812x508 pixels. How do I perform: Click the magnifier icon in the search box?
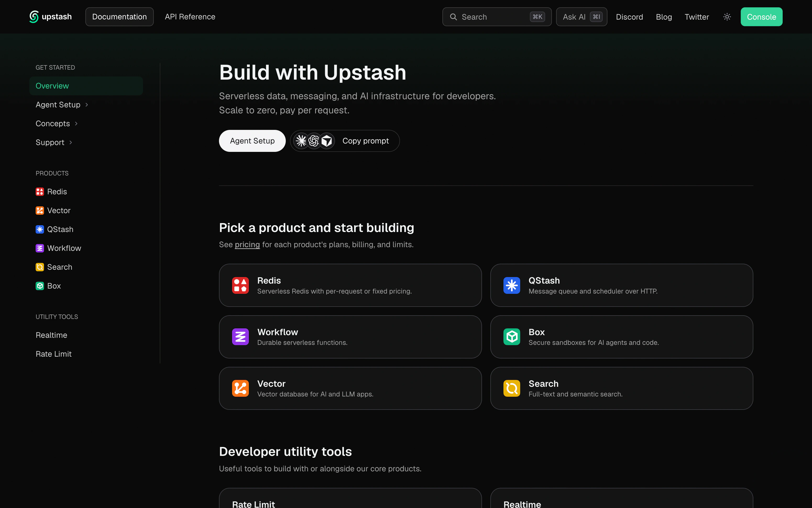pos(453,17)
